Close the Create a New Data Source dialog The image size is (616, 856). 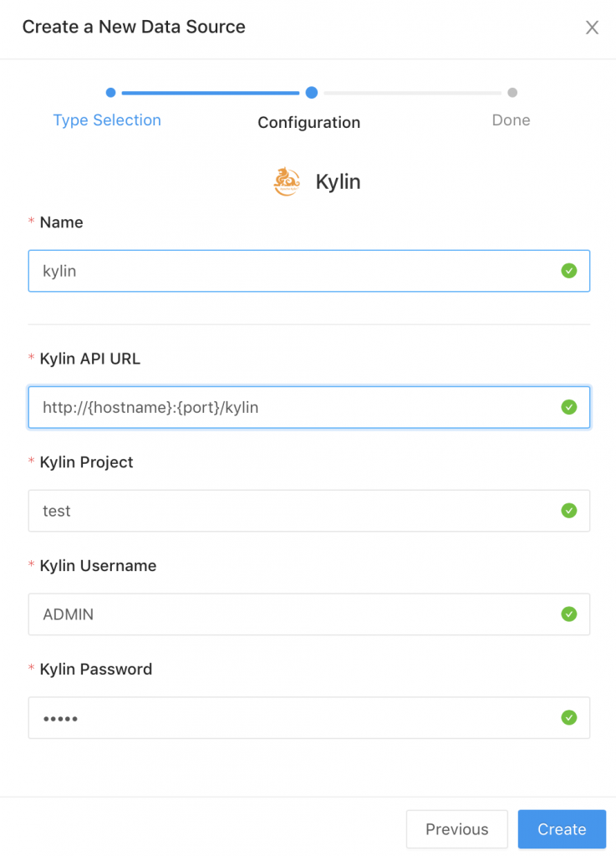pos(592,28)
